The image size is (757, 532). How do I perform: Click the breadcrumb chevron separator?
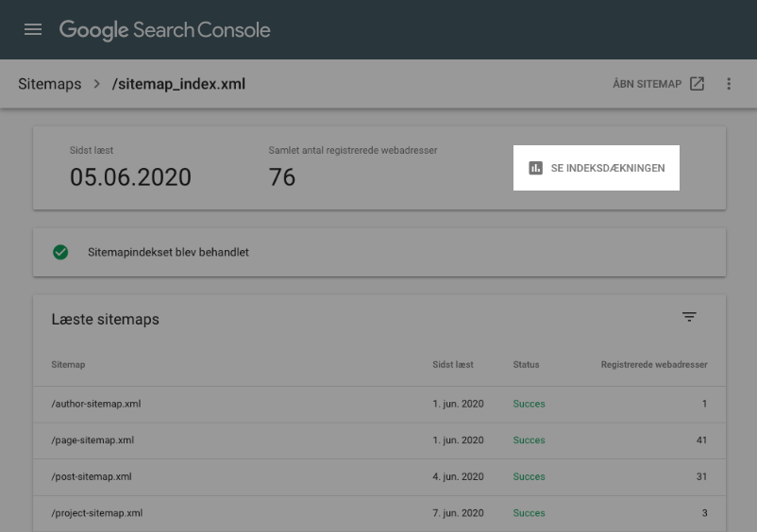pos(96,84)
